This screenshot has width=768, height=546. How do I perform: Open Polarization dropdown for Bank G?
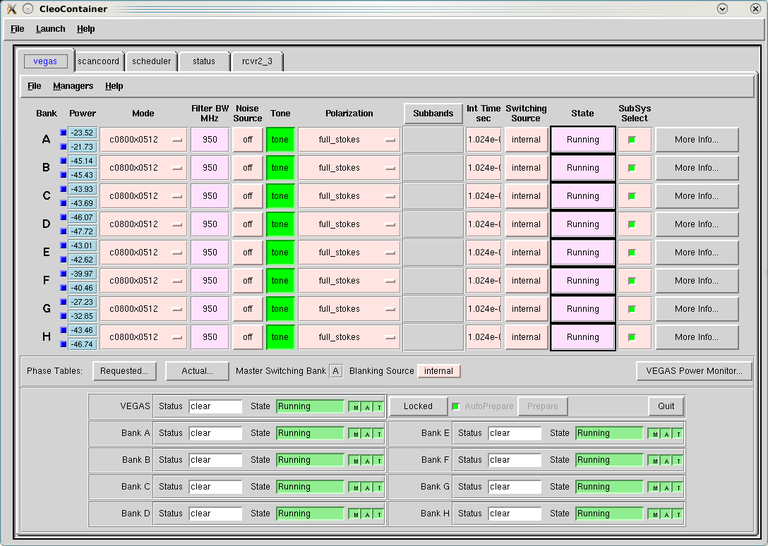pos(349,309)
